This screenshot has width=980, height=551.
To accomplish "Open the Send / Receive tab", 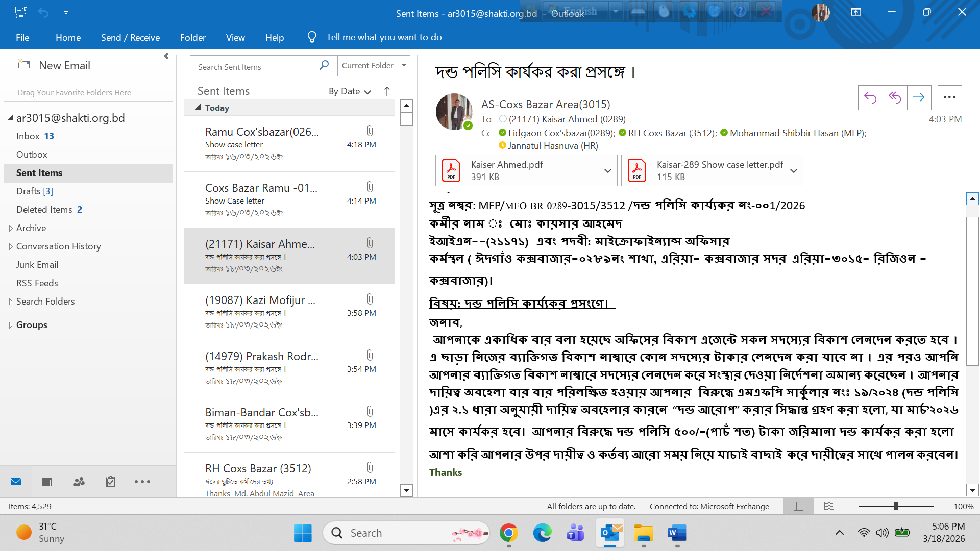I will [x=130, y=37].
